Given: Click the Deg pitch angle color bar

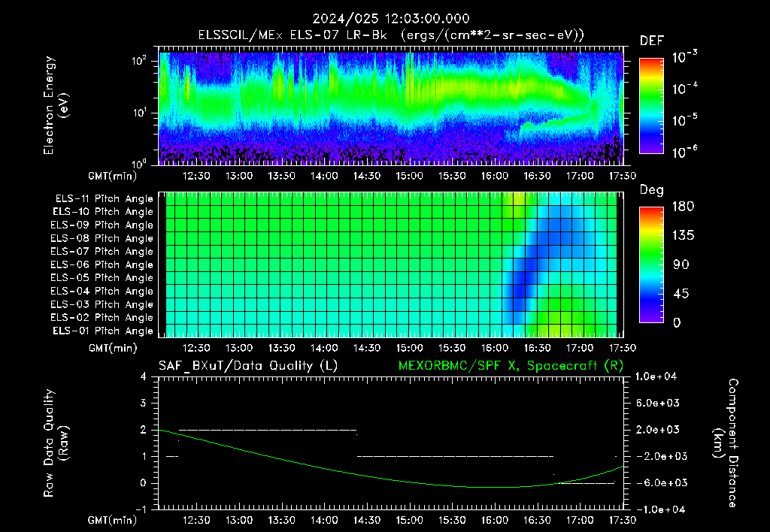Looking at the screenshot, I should [651, 264].
